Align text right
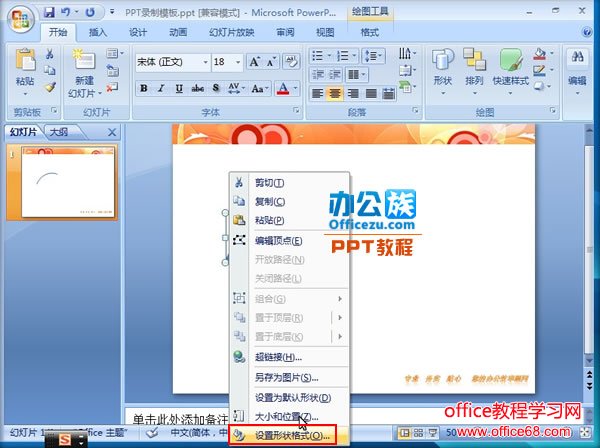This screenshot has width=600, height=448. (353, 93)
